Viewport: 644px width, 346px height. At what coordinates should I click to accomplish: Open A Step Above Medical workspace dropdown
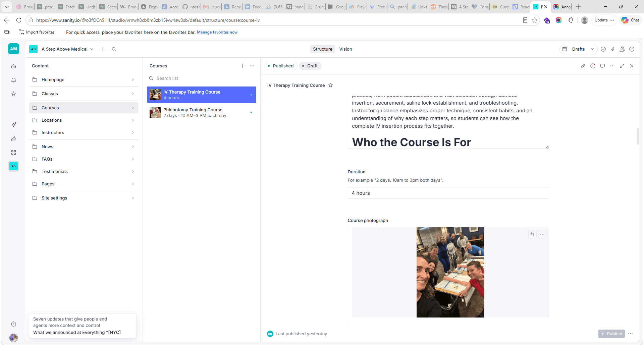coord(67,49)
